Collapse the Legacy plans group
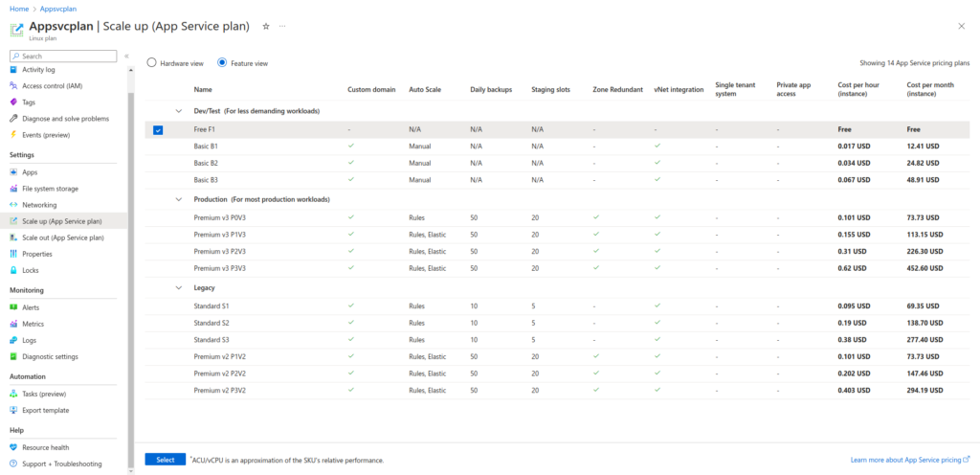Viewport: 980px width, 475px height. [178, 287]
